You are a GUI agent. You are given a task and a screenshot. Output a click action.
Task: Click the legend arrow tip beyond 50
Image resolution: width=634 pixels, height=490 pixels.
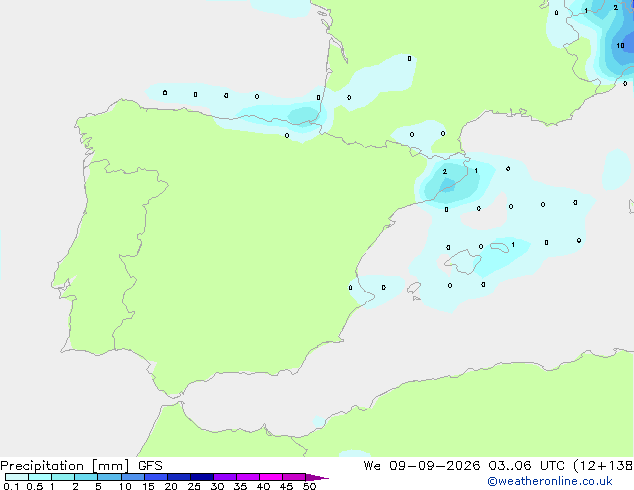pyautogui.click(x=317, y=477)
